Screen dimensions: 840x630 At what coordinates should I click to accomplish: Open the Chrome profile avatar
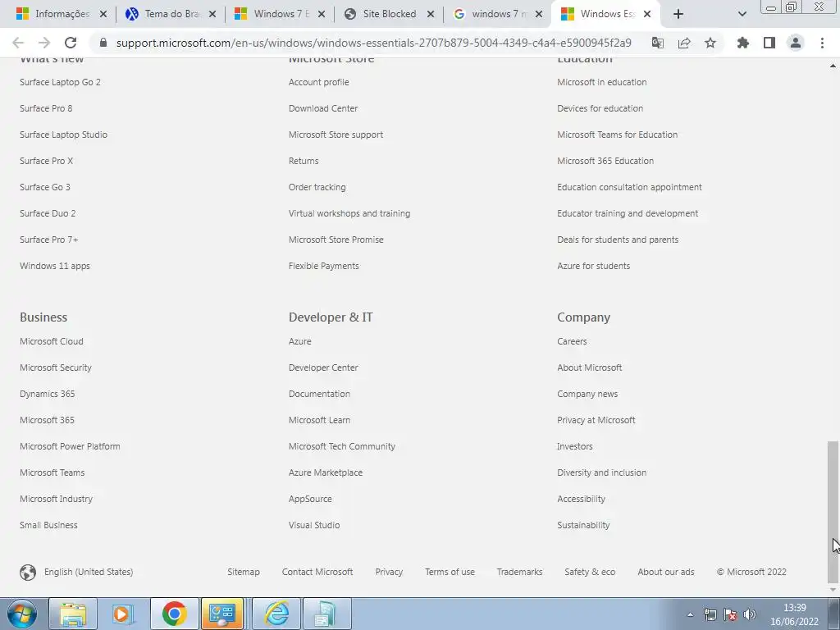tap(796, 43)
